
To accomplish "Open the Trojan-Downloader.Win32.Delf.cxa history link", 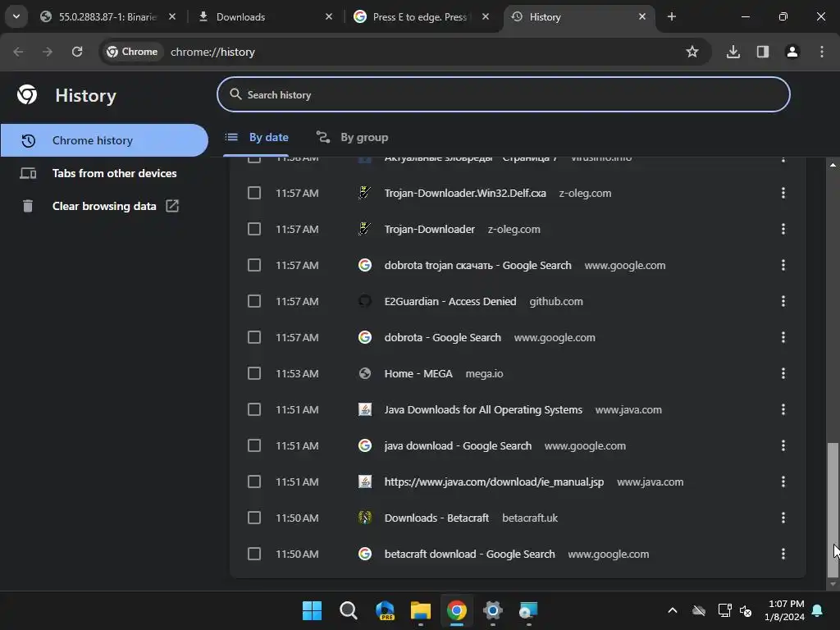I will 465,193.
